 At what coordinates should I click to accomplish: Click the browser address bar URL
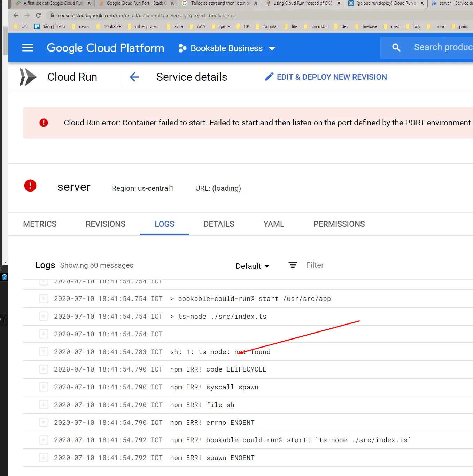(x=147, y=16)
